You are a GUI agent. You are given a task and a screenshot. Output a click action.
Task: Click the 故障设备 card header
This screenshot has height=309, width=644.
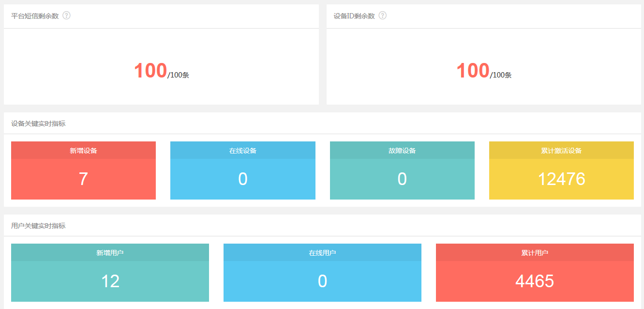402,151
